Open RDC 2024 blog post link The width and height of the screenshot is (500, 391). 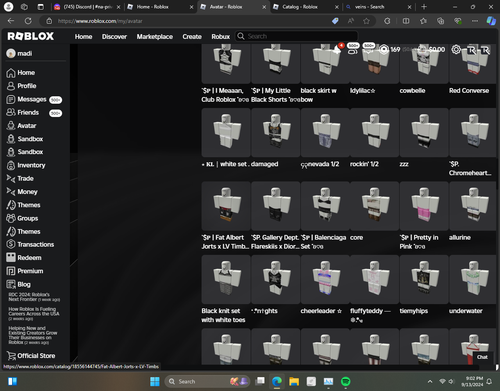[34, 297]
